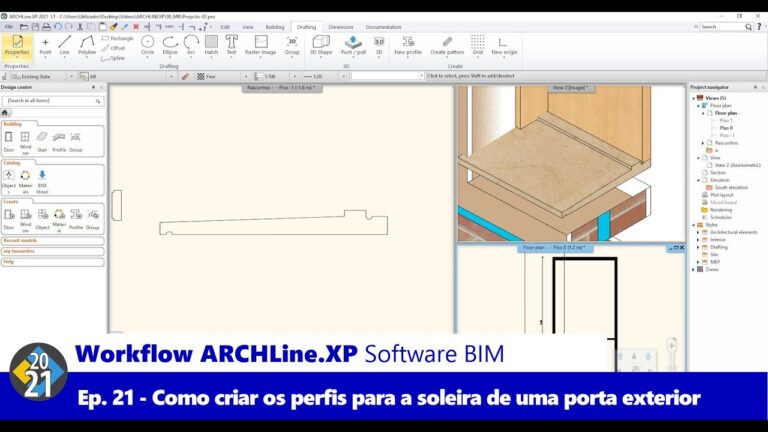Switch to the View ribbon tab
Image resolution: width=768 pixels, height=432 pixels.
pos(247,27)
